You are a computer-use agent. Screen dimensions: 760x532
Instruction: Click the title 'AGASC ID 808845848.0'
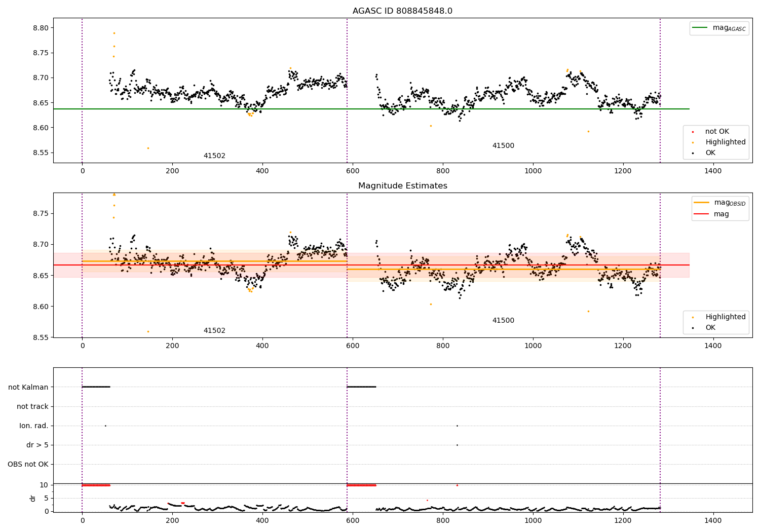click(402, 11)
